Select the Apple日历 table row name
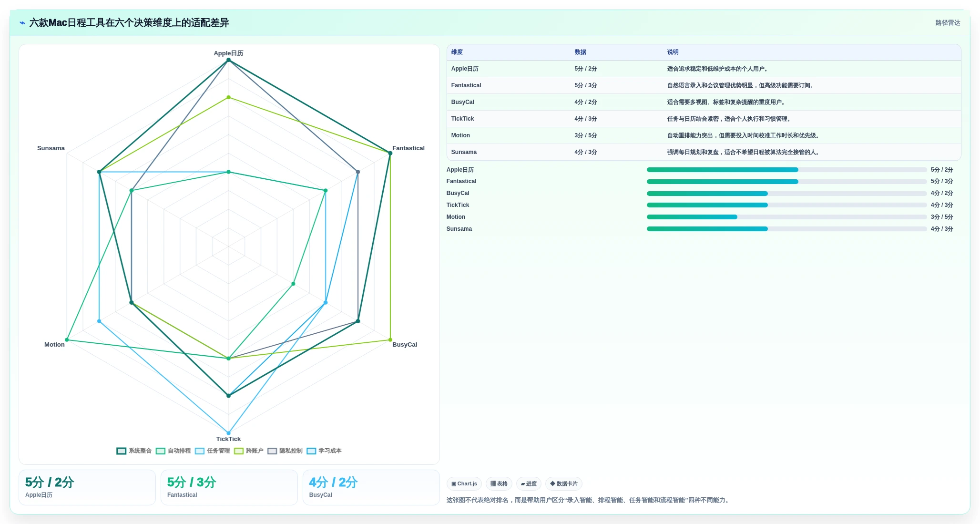 (x=465, y=69)
